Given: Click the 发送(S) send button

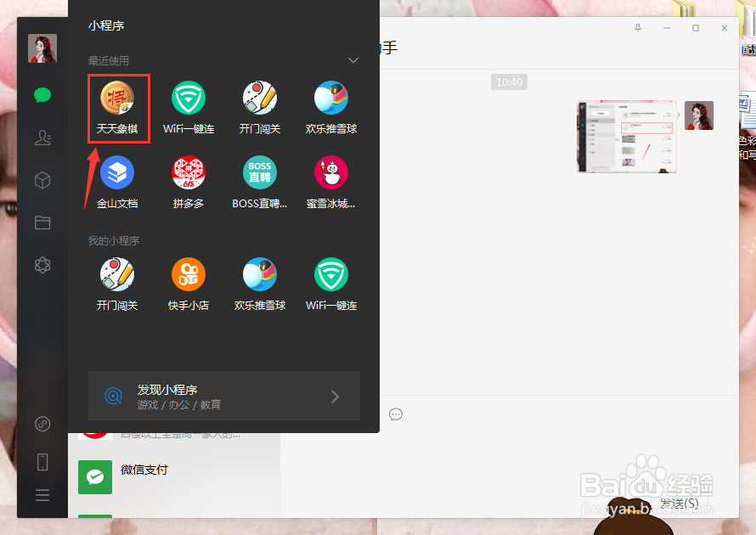Looking at the screenshot, I should coord(679,504).
